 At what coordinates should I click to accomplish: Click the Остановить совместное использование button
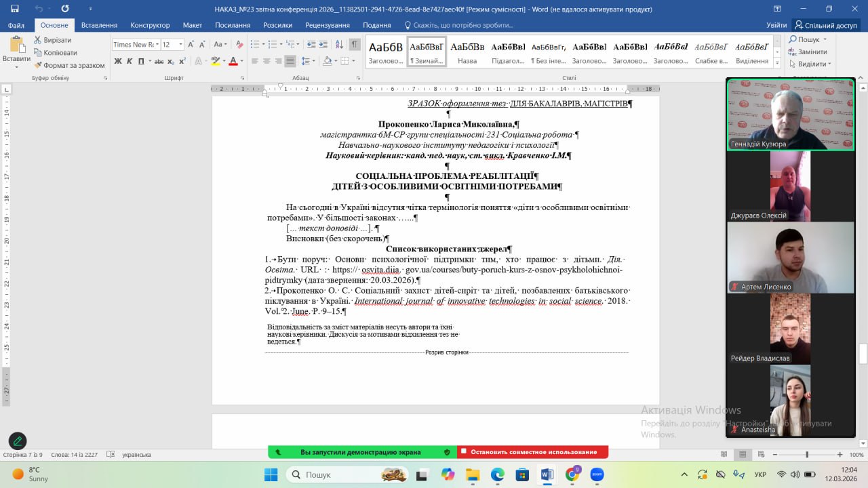click(x=533, y=452)
